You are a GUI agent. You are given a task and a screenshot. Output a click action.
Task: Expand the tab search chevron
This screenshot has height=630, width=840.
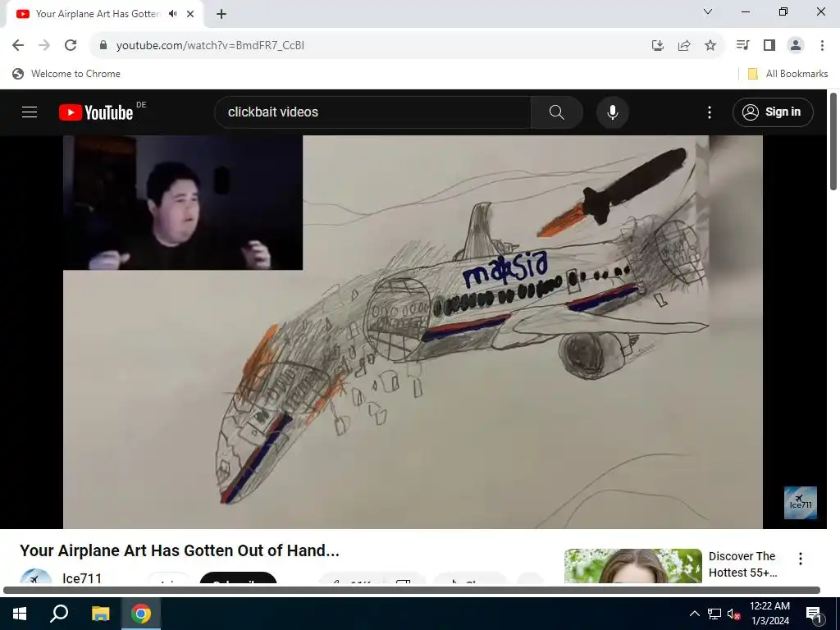tap(708, 11)
